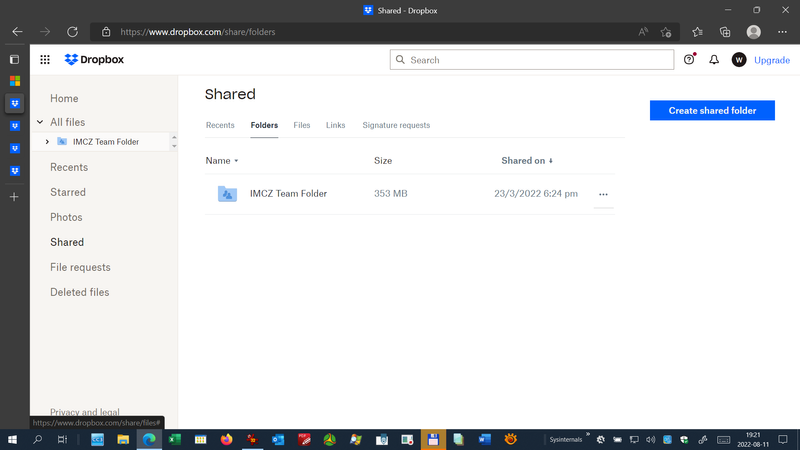Image resolution: width=800 pixels, height=450 pixels.
Task: Switch to the Files tab
Action: tap(302, 125)
